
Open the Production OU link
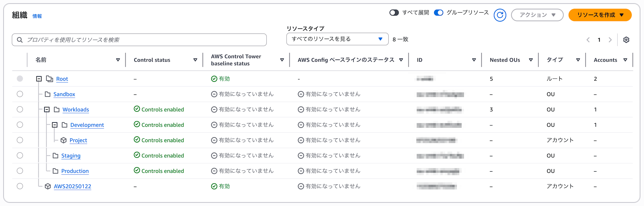tap(75, 171)
